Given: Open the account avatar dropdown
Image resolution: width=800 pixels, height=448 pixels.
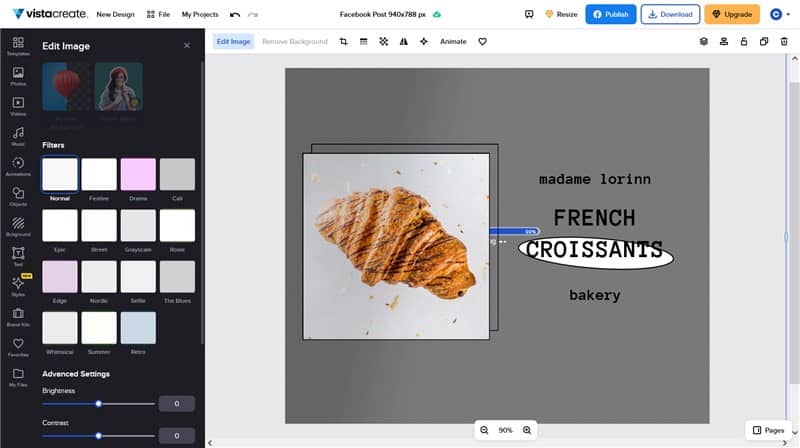Looking at the screenshot, I should point(780,14).
